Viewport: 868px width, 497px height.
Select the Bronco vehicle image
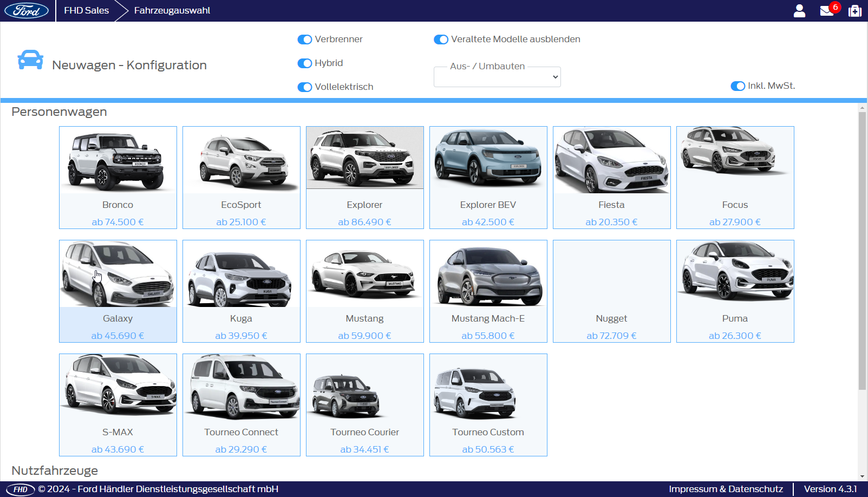point(118,160)
